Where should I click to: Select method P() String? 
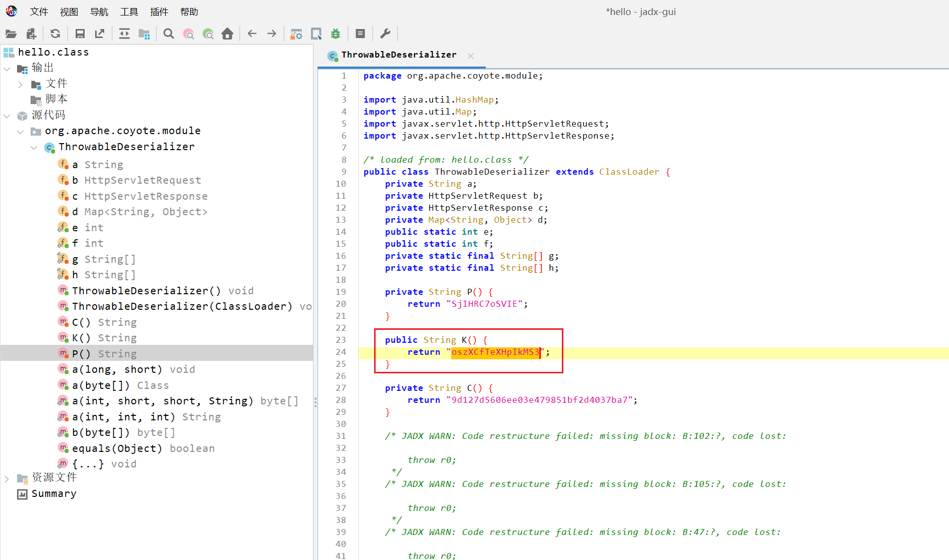[x=104, y=354]
